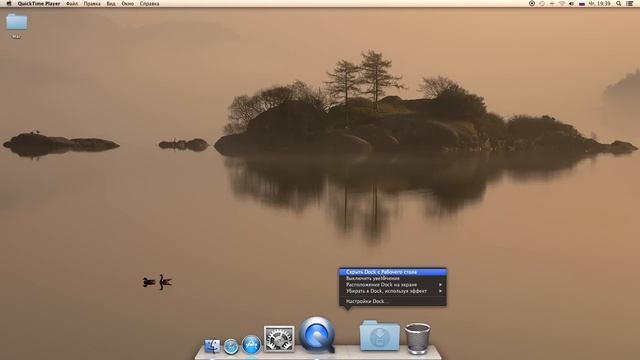
Task: Click the clock showing 19:39
Action: pos(599,3)
